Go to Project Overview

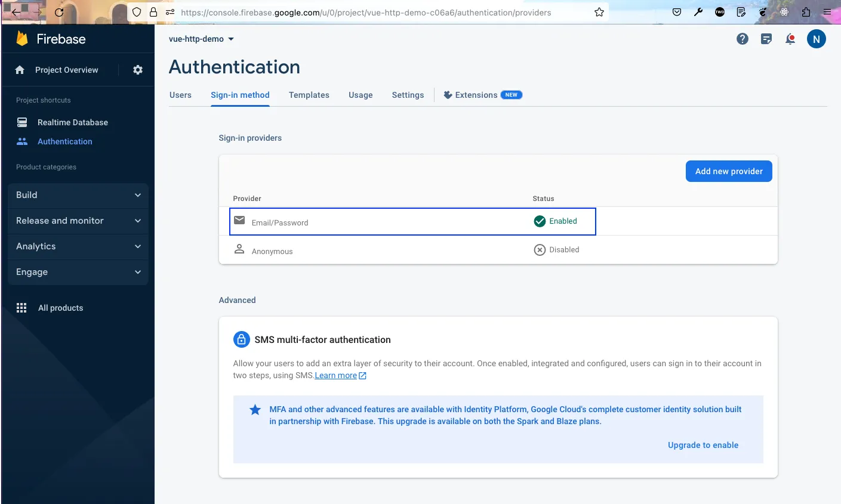(66, 70)
